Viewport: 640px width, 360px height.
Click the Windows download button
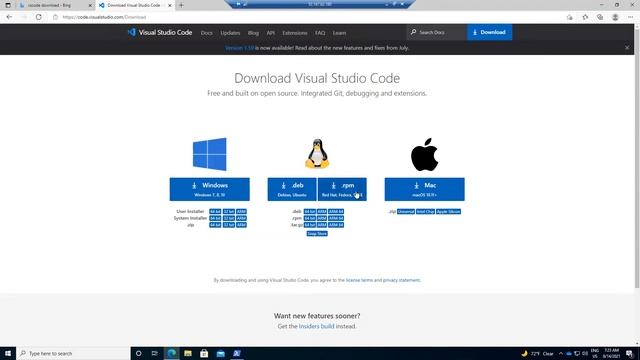(x=209, y=189)
